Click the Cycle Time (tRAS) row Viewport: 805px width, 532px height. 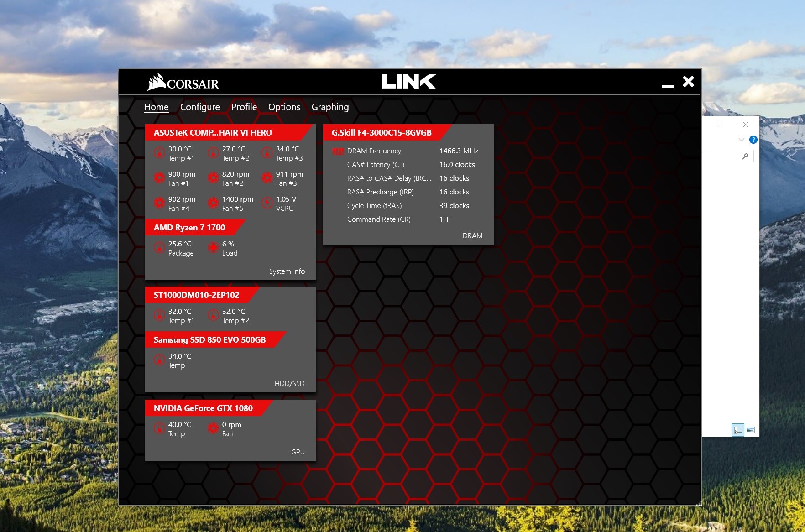[x=408, y=205]
